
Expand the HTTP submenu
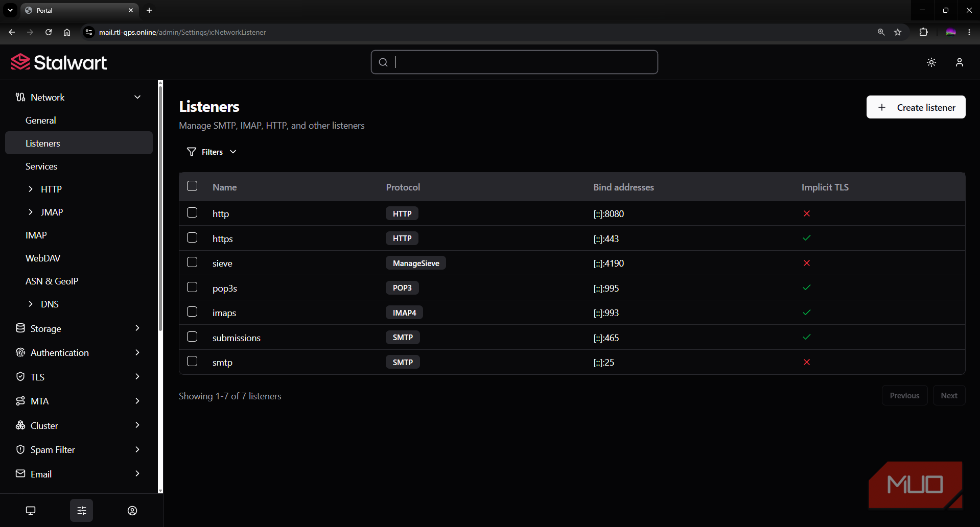[x=31, y=189]
